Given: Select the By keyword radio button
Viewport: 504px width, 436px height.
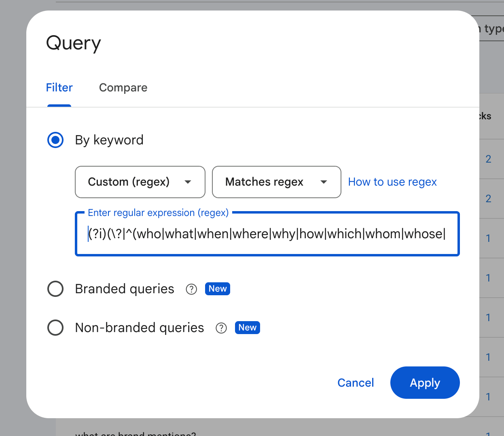Looking at the screenshot, I should point(55,140).
